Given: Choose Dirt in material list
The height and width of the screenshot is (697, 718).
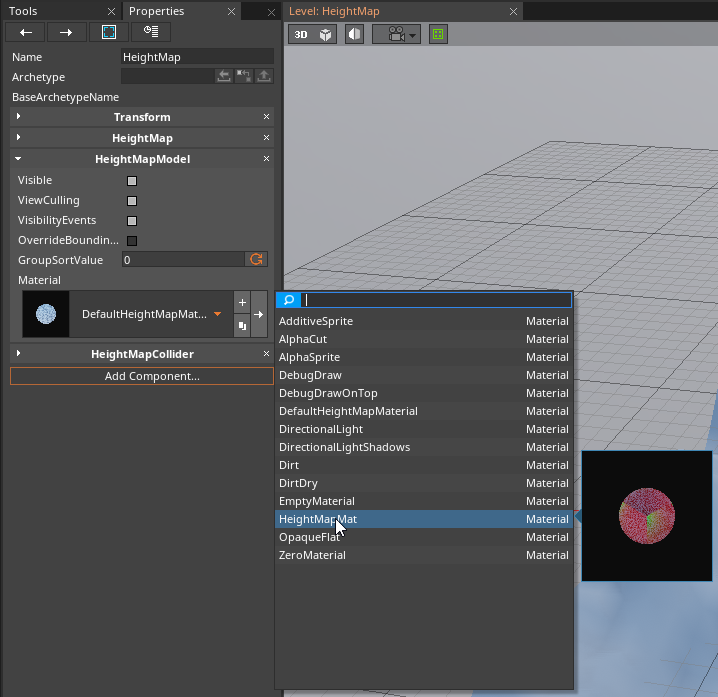Looking at the screenshot, I should [424, 465].
